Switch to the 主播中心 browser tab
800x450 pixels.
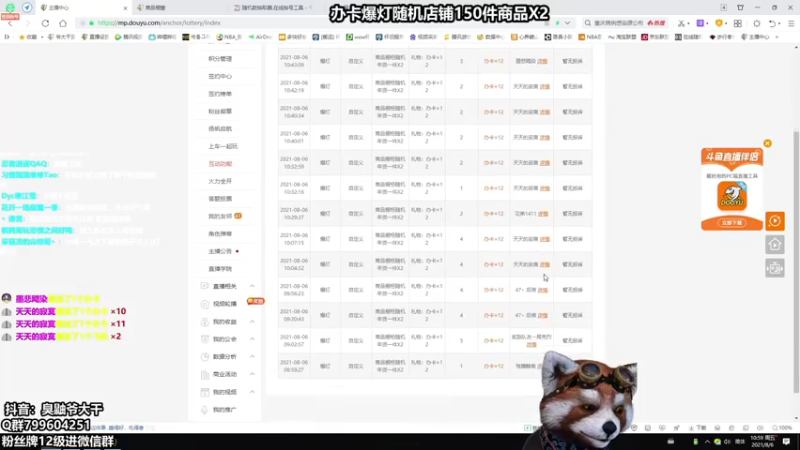[x=82, y=8]
